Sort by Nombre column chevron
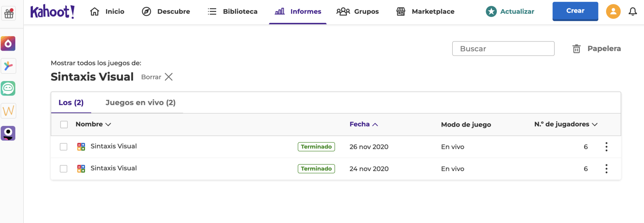This screenshot has width=644, height=223. [x=108, y=124]
